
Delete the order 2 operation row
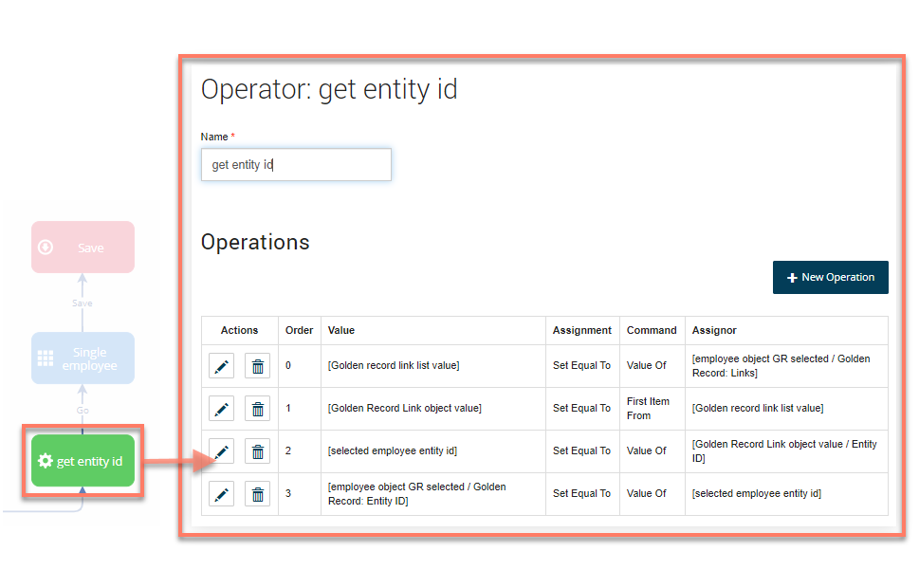coord(257,451)
